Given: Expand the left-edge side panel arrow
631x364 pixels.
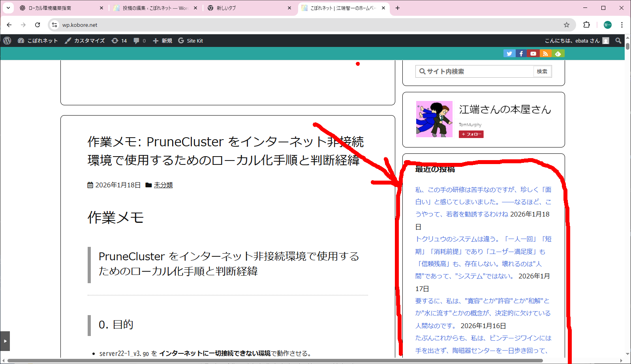Looking at the screenshot, I should pos(5,341).
